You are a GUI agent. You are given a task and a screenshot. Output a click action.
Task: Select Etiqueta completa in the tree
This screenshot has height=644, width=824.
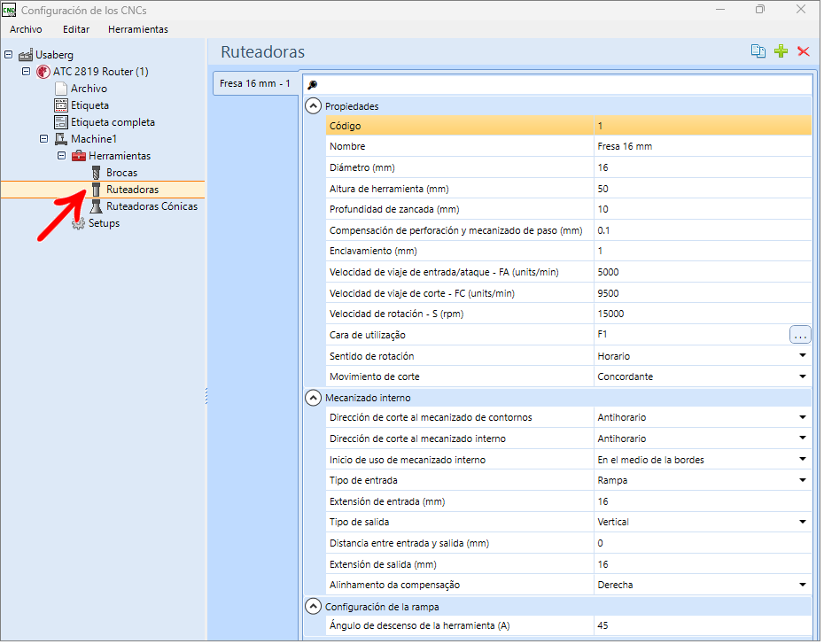pos(113,122)
